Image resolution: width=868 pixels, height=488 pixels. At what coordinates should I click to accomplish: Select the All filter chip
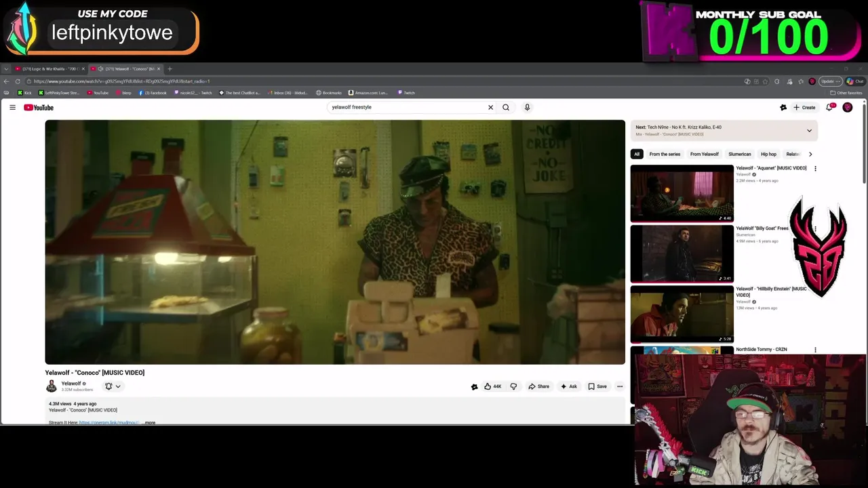click(x=637, y=154)
